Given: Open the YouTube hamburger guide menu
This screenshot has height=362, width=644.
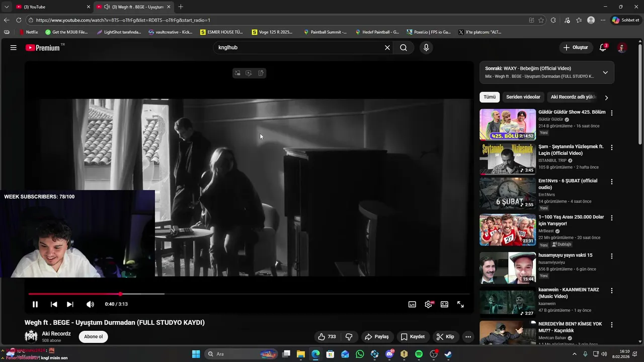Looking at the screenshot, I should pos(14,48).
